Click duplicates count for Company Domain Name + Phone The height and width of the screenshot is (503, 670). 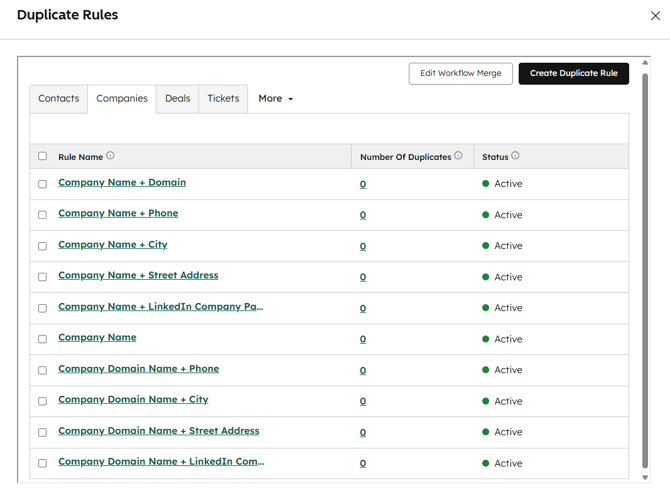[363, 371]
